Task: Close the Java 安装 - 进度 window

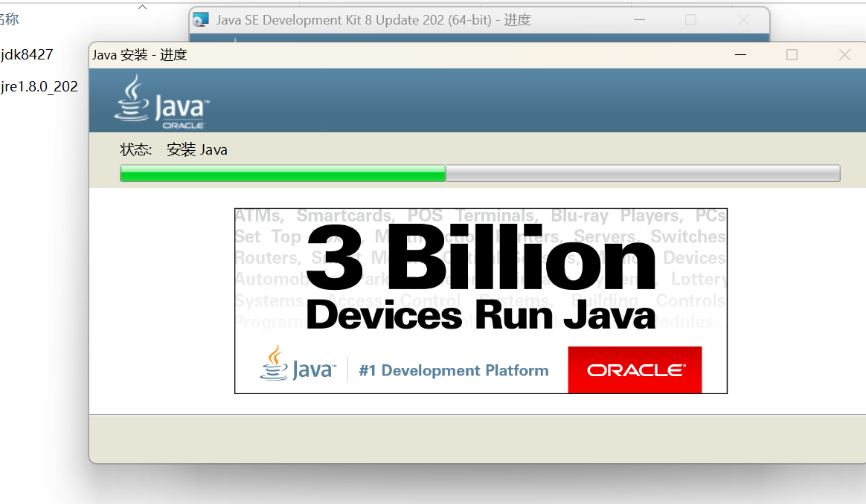Action: click(844, 55)
